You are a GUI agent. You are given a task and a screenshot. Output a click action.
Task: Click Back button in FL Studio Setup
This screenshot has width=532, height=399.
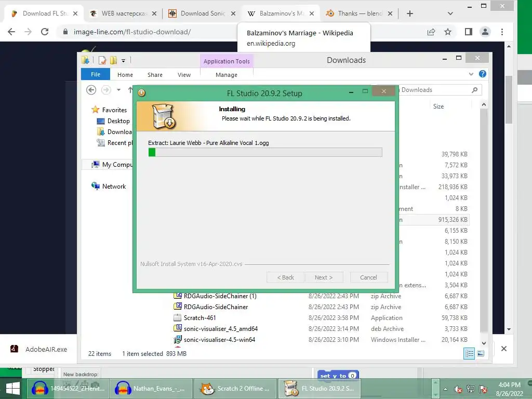point(285,277)
